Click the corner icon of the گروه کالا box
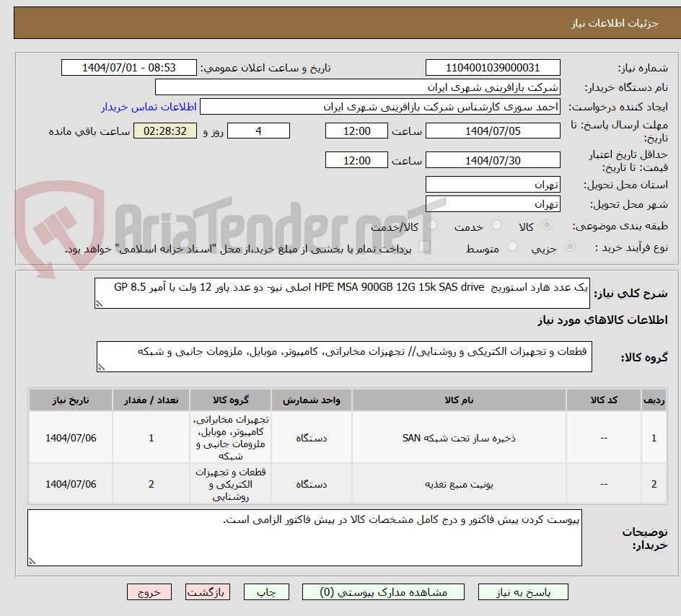681x616 pixels. click(102, 366)
